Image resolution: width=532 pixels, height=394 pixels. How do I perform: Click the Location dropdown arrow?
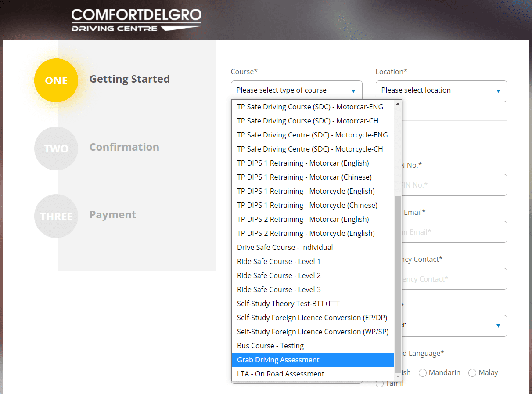tap(498, 91)
